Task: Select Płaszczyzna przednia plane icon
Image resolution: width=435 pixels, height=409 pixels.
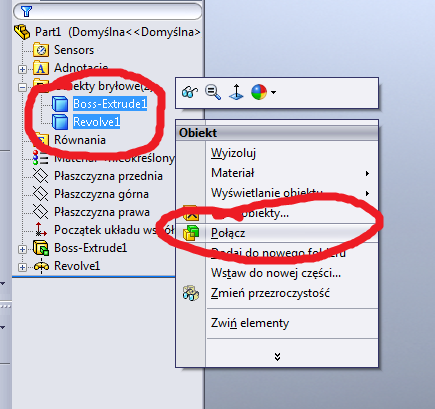Action: tap(41, 176)
